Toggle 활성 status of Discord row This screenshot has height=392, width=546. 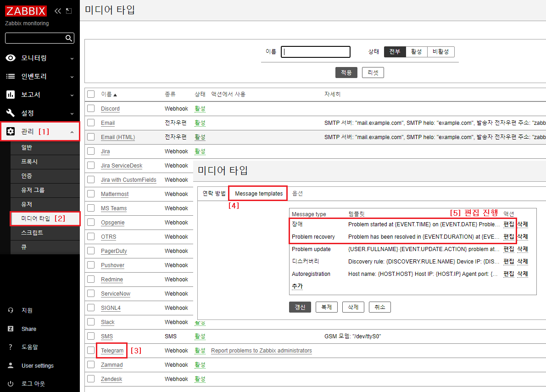pyautogui.click(x=200, y=109)
